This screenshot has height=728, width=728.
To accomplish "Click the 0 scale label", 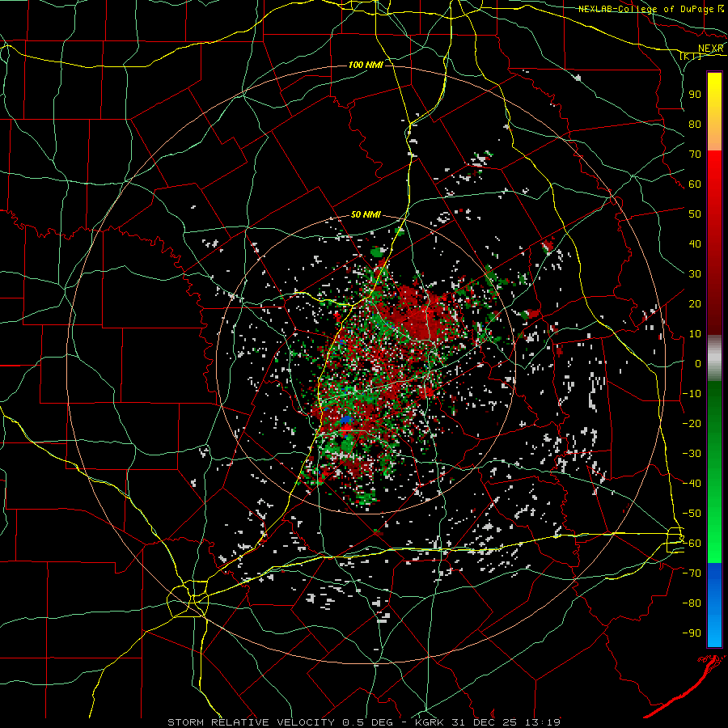I will tap(698, 363).
